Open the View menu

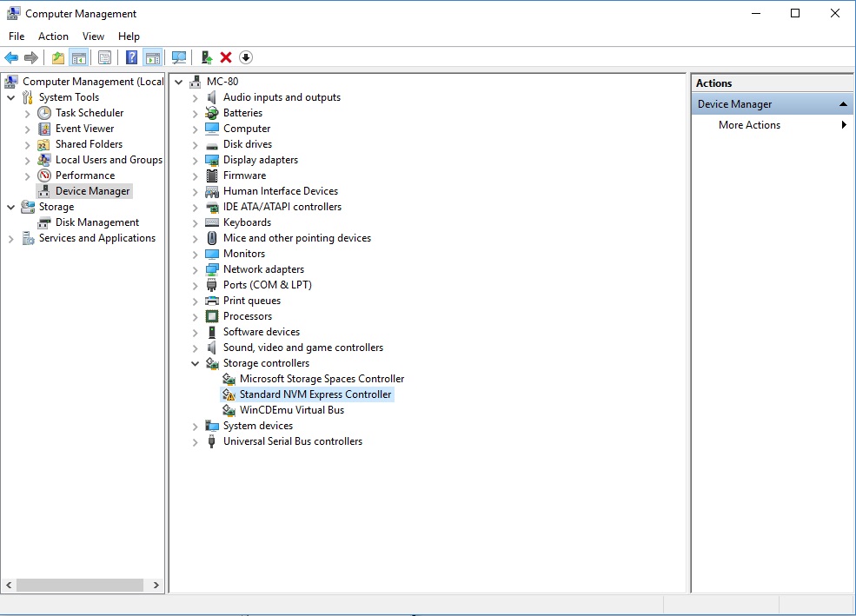point(93,36)
